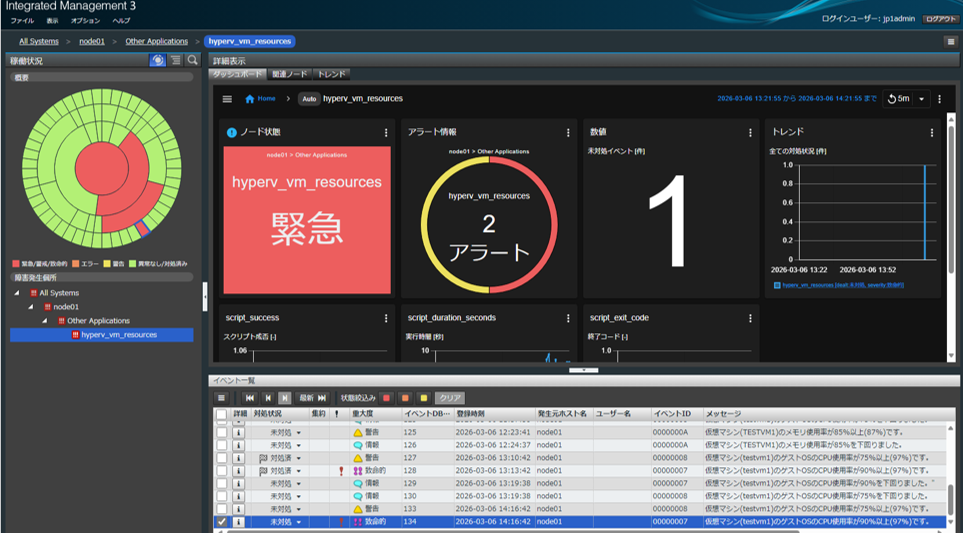Open refresh interval dropdown arrow beside 5m
Screen dimensions: 963x533
(x=921, y=99)
